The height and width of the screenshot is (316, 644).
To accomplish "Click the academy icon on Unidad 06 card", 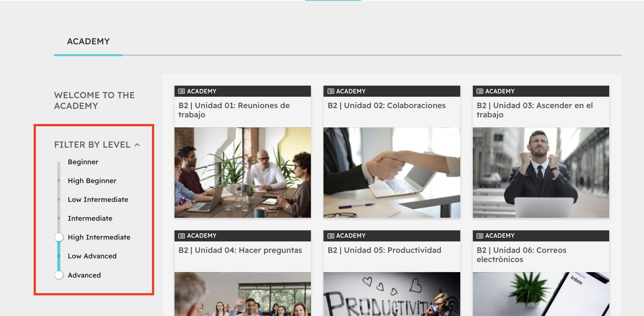I will pos(480,236).
